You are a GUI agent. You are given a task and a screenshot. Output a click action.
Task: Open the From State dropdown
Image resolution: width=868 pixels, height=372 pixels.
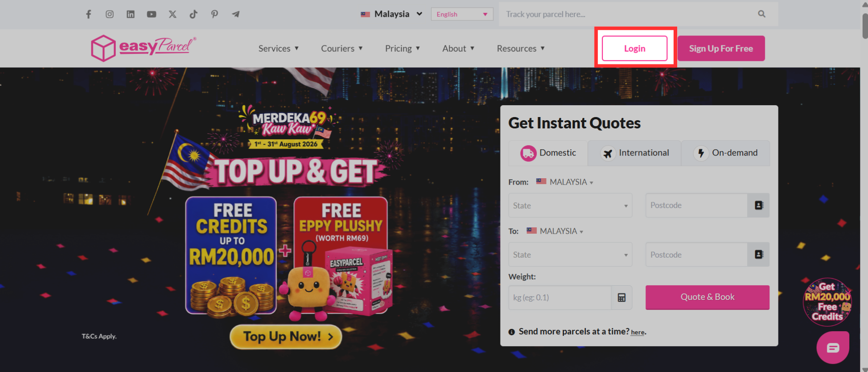click(570, 206)
